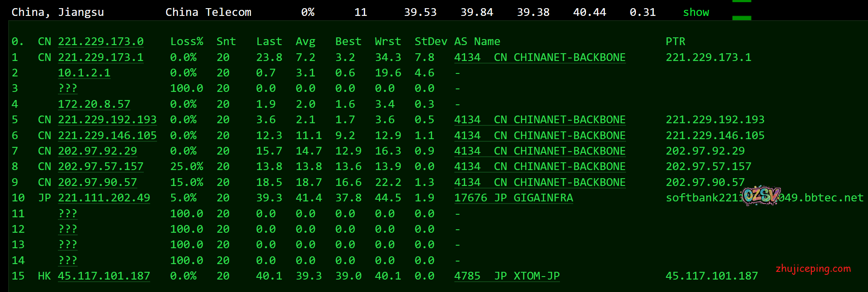Screen dimensions: 868x292
Task: Click the 'show' link for China Telecom
Action: pyautogui.click(x=696, y=12)
